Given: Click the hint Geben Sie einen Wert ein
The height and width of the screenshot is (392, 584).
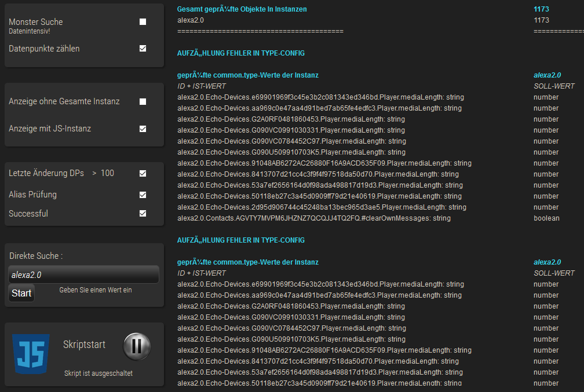Looking at the screenshot, I should click(96, 290).
